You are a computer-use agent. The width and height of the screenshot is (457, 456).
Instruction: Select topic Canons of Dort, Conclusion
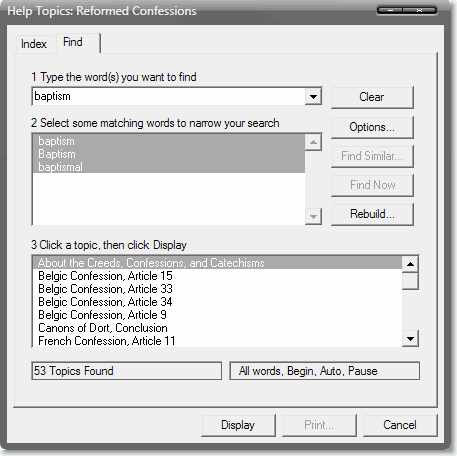(x=217, y=328)
